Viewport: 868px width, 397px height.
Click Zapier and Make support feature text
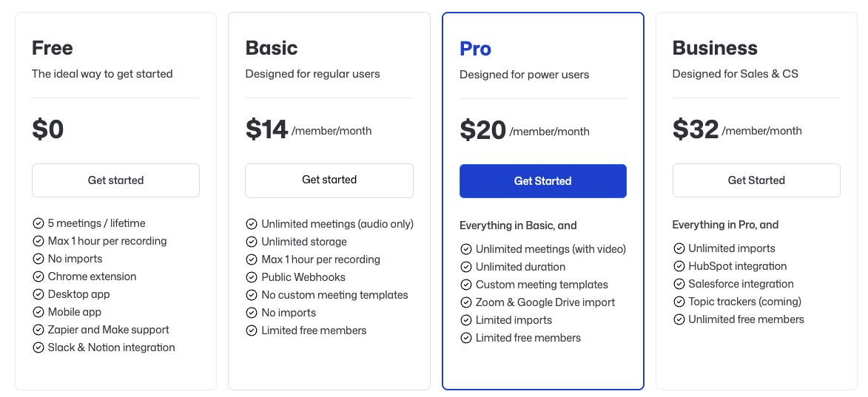(109, 330)
